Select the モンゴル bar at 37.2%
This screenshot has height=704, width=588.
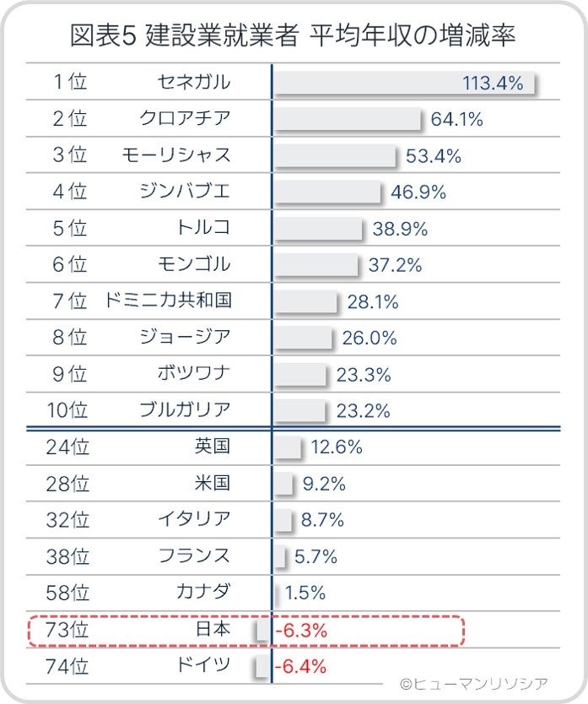pos(316,265)
